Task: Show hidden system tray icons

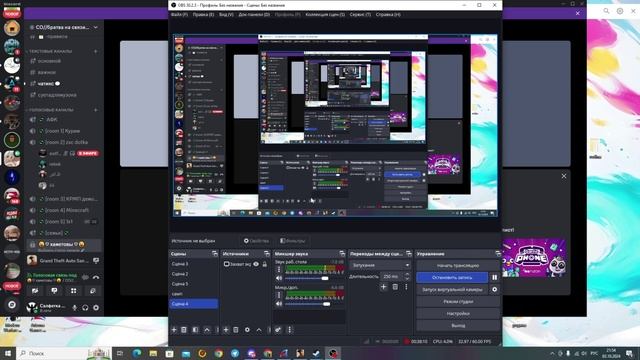Action: pyautogui.click(x=552, y=353)
